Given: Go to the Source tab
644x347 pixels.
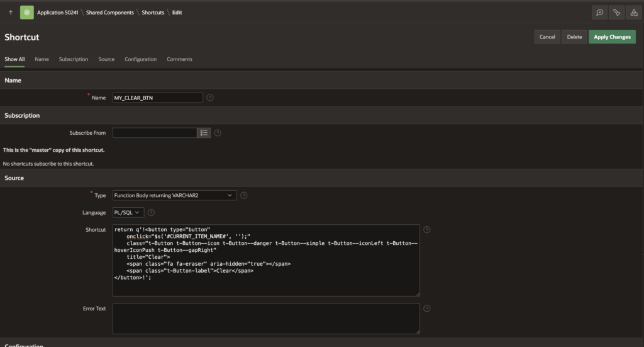Looking at the screenshot, I should tap(106, 59).
